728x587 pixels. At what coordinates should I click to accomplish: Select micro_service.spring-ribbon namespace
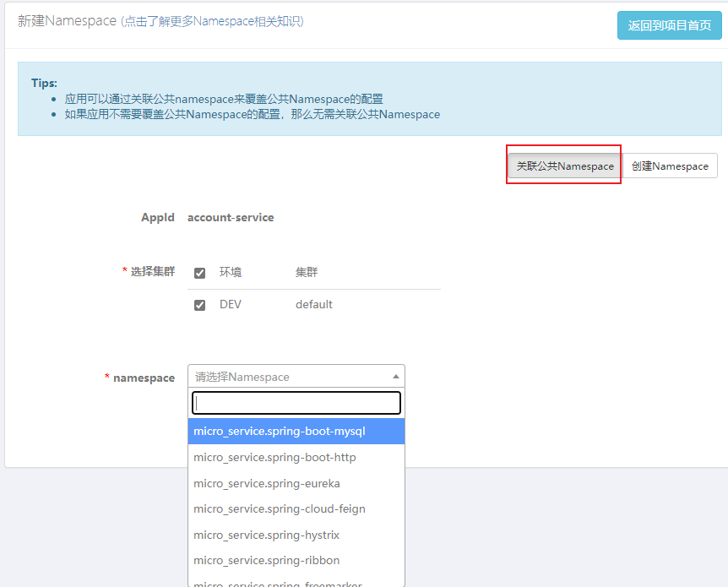pos(296,561)
